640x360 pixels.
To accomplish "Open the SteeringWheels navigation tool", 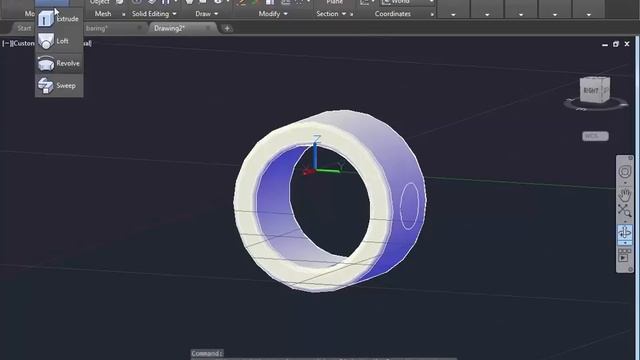I will [x=624, y=172].
